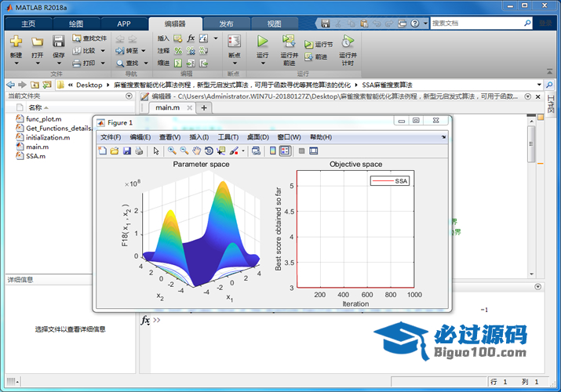Image resolution: width=561 pixels, height=392 pixels.
Task: Select Rotate 3D tool in Figure 1
Action: (209, 151)
